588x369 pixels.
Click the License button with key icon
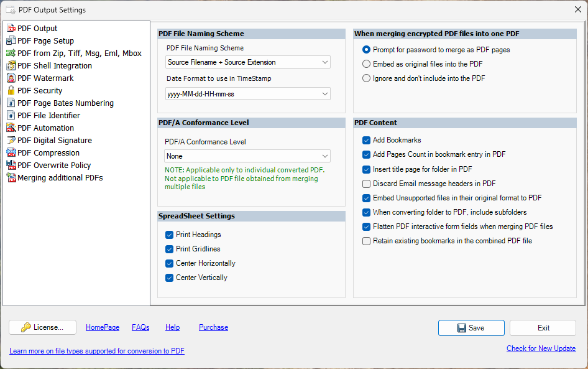point(42,327)
